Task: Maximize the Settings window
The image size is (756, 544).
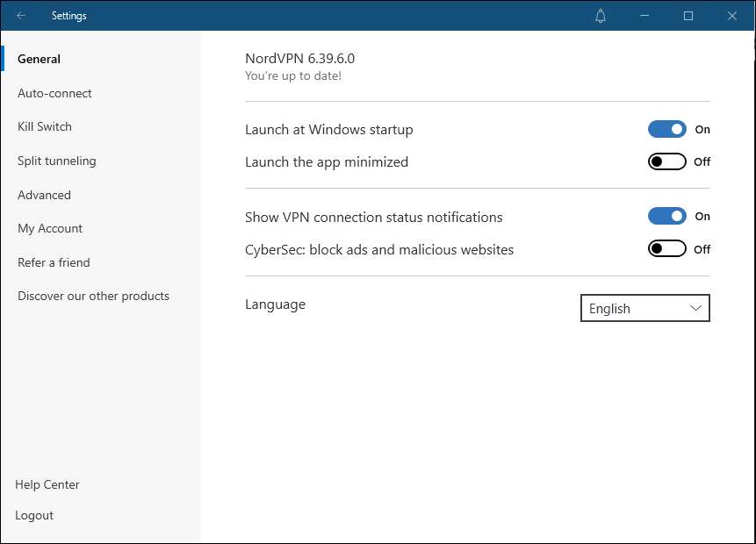Action: [x=688, y=16]
